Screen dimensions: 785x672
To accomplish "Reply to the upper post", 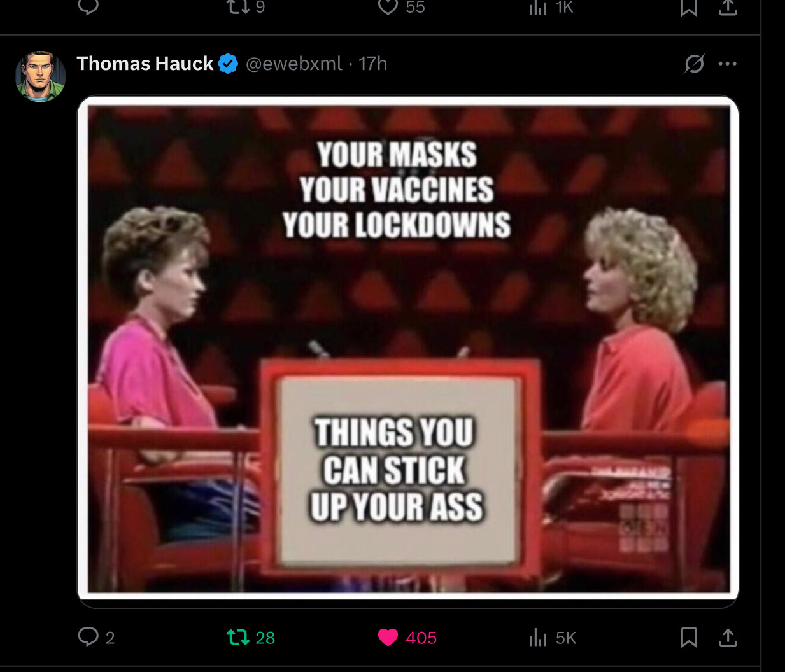I will pos(88,6).
